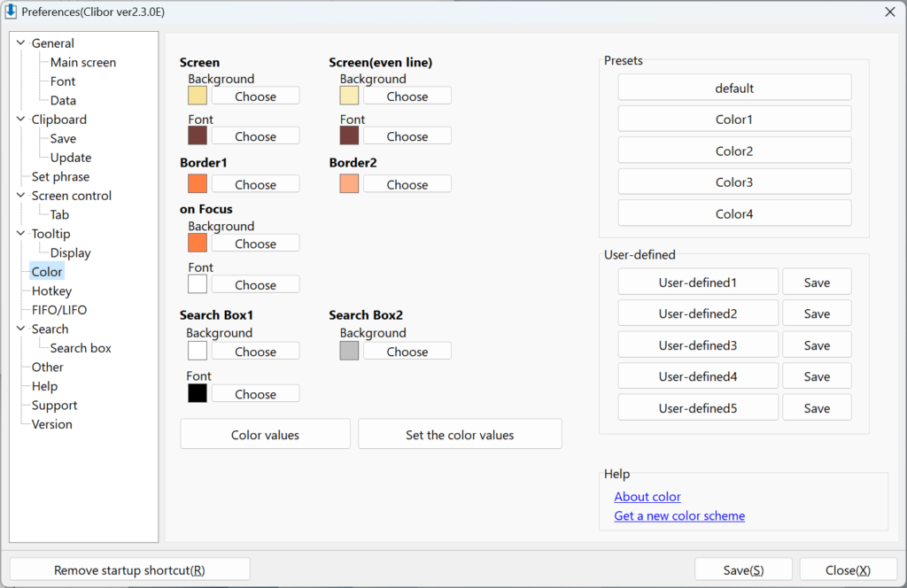Choose the on Focus Background color

pyautogui.click(x=256, y=244)
